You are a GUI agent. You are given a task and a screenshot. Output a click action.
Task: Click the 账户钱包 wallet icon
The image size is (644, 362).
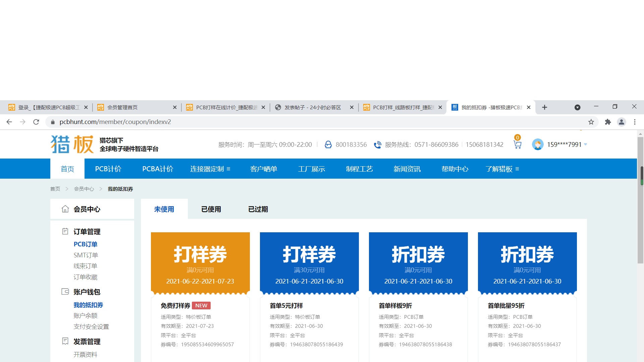pos(65,292)
